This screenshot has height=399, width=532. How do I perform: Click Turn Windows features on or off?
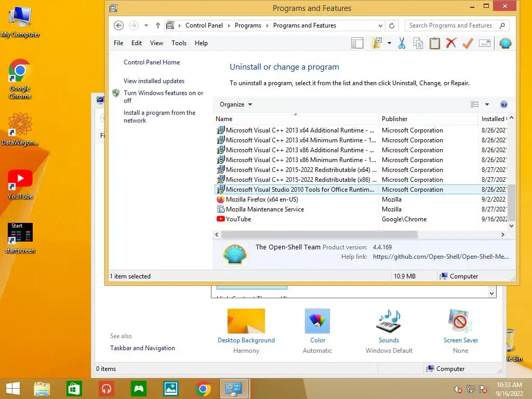(x=163, y=97)
